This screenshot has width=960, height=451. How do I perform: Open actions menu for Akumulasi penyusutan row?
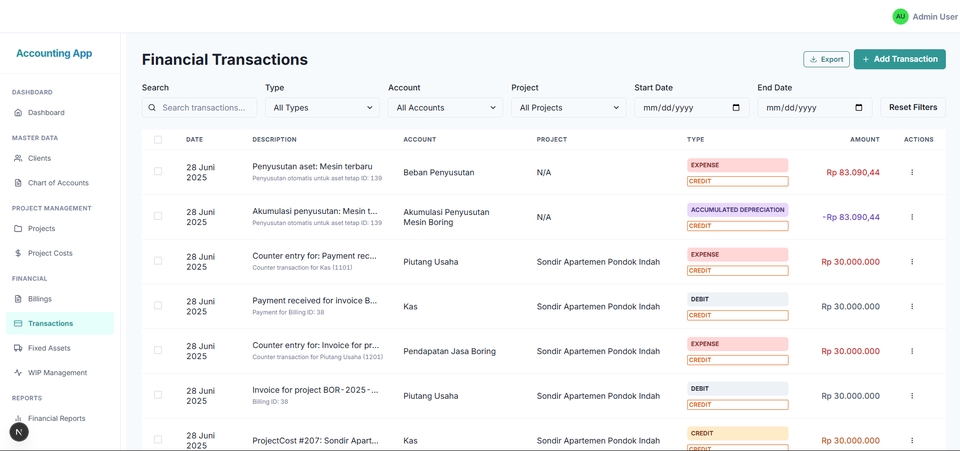tap(912, 217)
